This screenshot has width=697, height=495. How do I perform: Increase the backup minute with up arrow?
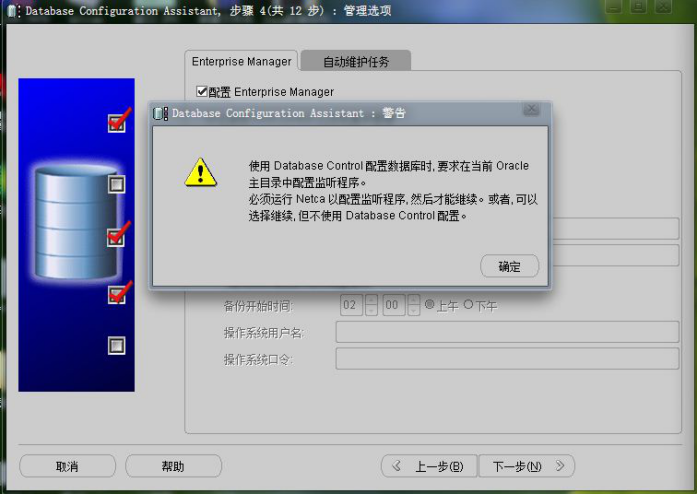point(413,300)
